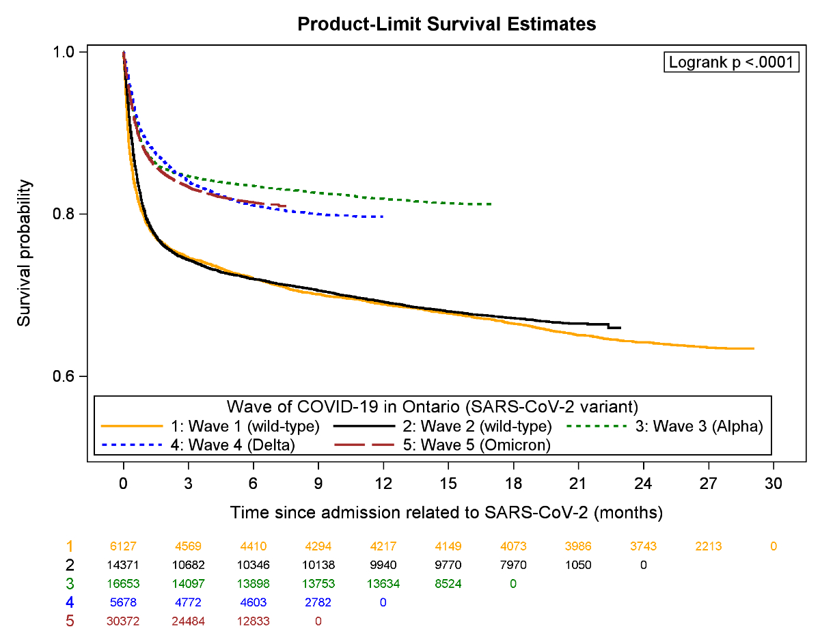This screenshot has width=820, height=644.
Task: Click the "Product-Limit Survival Estimates" chart title
Action: [447, 25]
